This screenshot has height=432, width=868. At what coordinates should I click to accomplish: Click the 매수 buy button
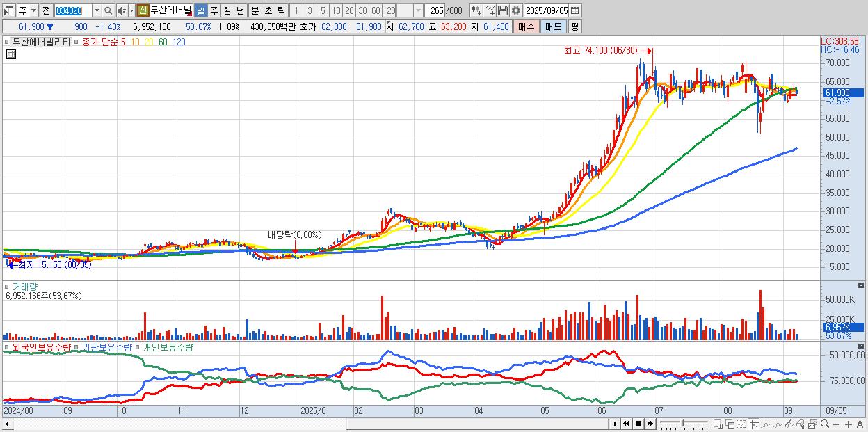527,26
